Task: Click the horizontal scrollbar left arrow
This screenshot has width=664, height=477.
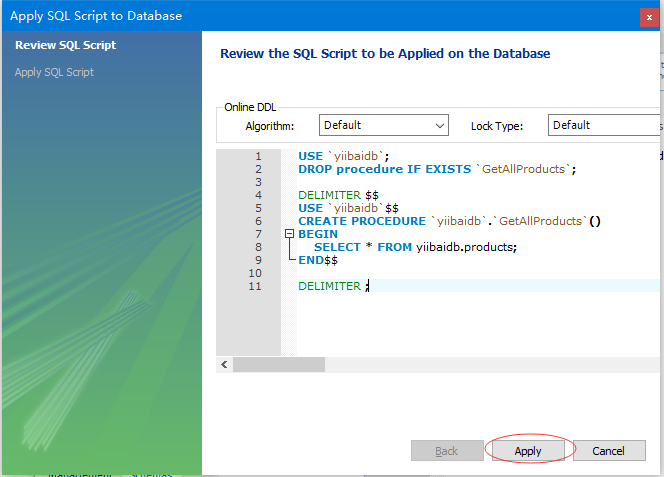Action: coord(224,364)
